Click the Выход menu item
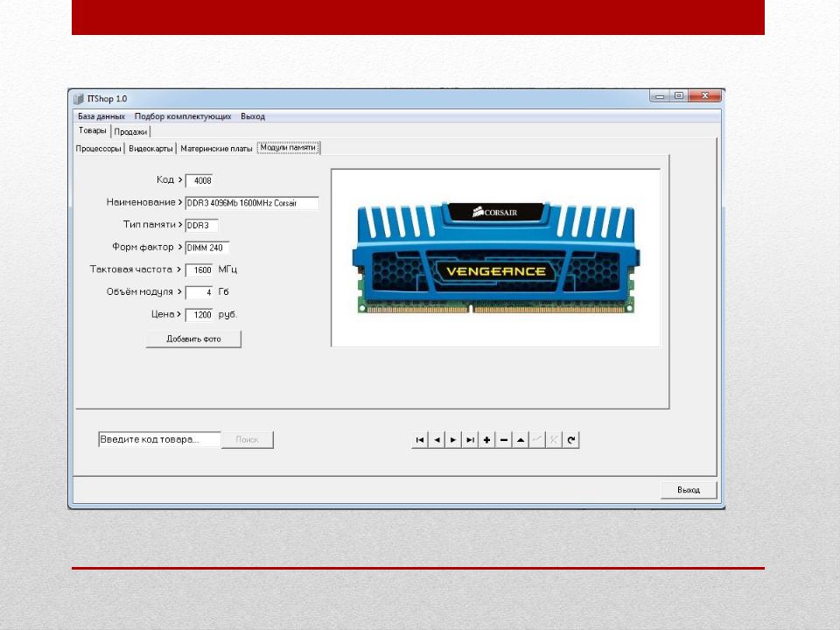The height and width of the screenshot is (630, 840). (x=253, y=116)
